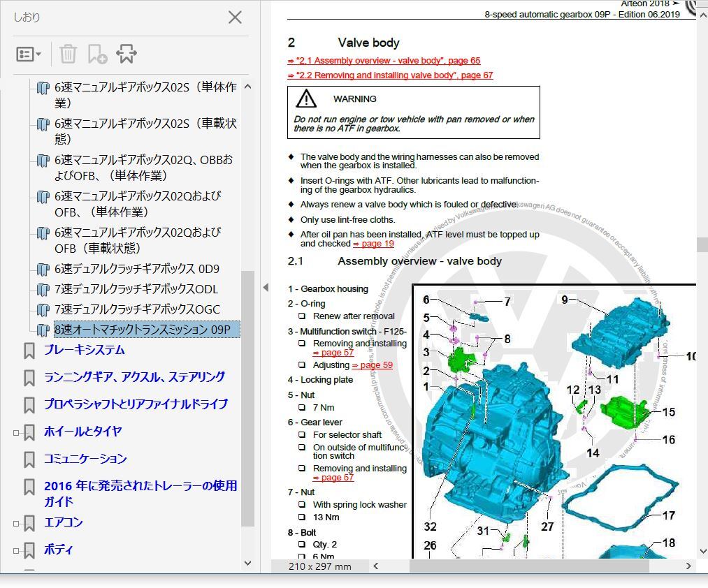
Task: Click the bookmark icon beside エアコン
Action: point(29,523)
